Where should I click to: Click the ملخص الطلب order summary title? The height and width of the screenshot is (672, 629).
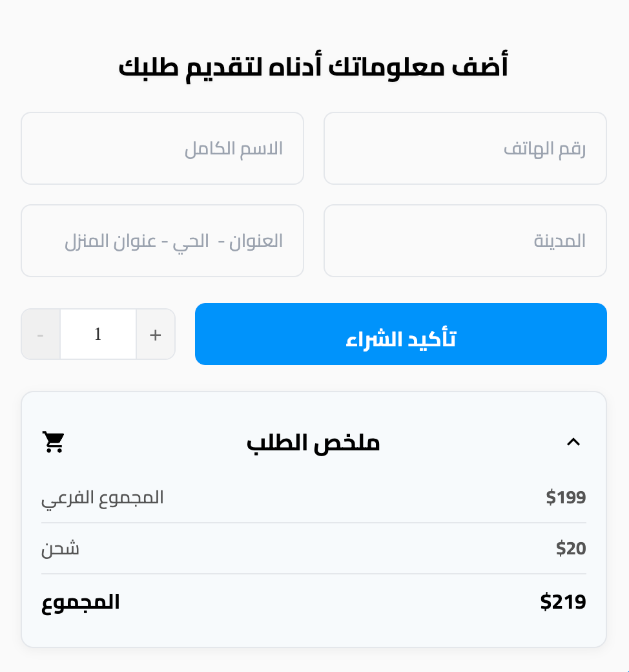click(x=313, y=442)
